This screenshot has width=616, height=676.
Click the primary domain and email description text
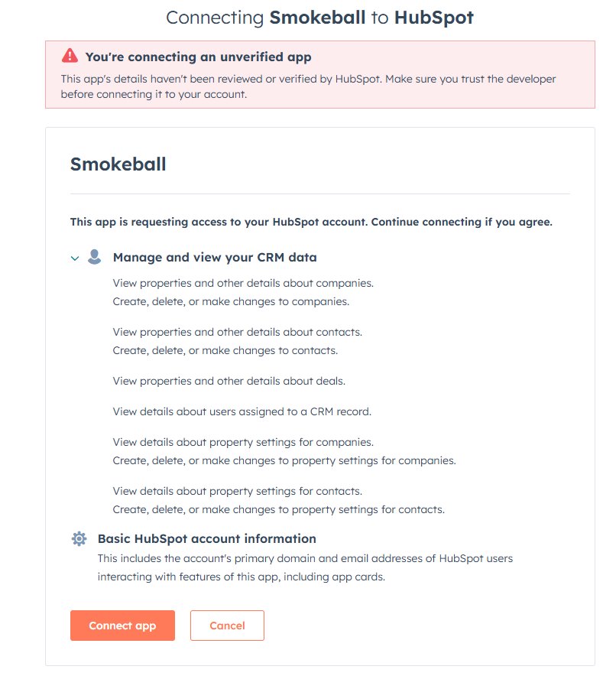pyautogui.click(x=305, y=567)
